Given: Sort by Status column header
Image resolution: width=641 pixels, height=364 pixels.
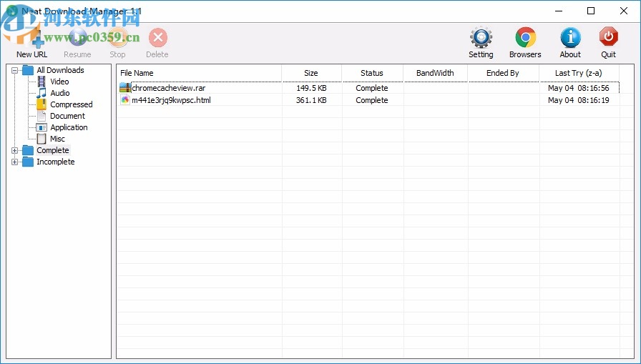Looking at the screenshot, I should coord(372,73).
